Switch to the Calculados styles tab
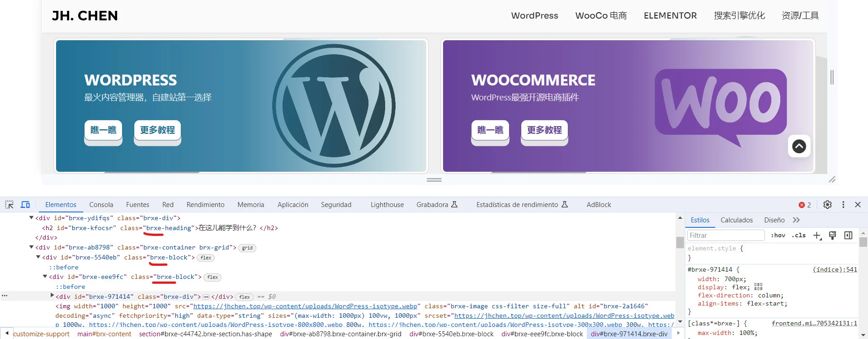The height and width of the screenshot is (339, 868). (736, 220)
